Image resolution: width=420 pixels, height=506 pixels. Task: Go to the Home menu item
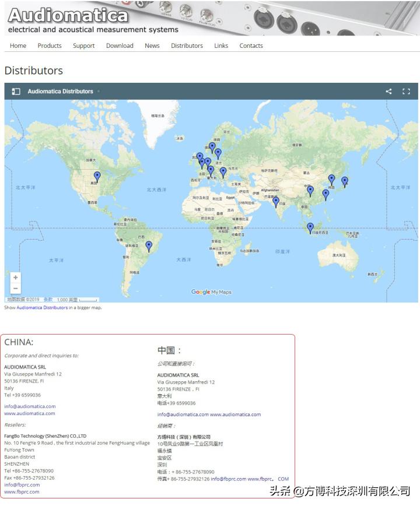coord(18,45)
